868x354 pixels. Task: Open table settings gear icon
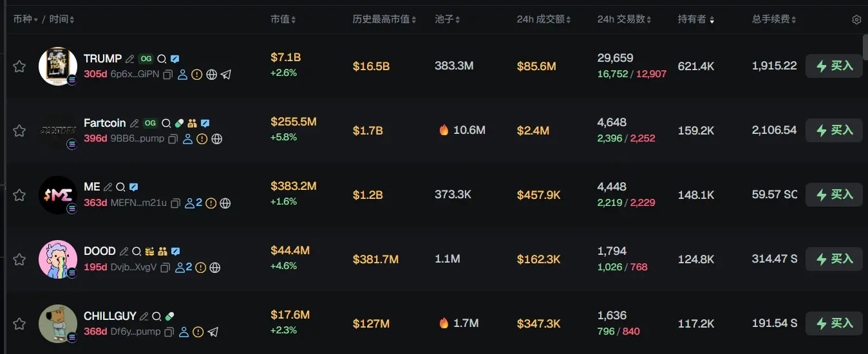[x=856, y=20]
